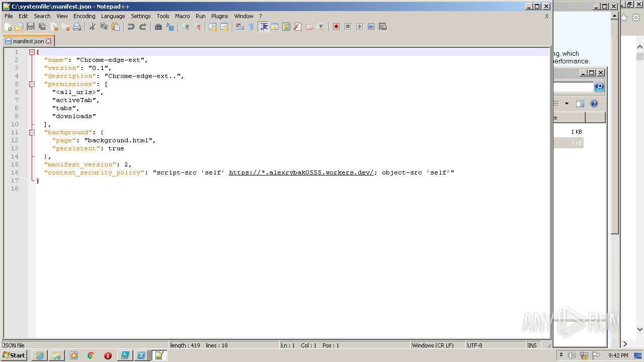This screenshot has height=362, width=644.
Task: Click the Close All toolbar icon
Action: coord(65,27)
